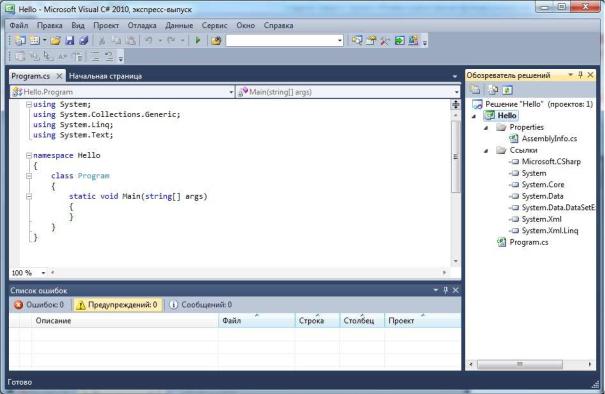Collapse the class Program block

click(29, 176)
